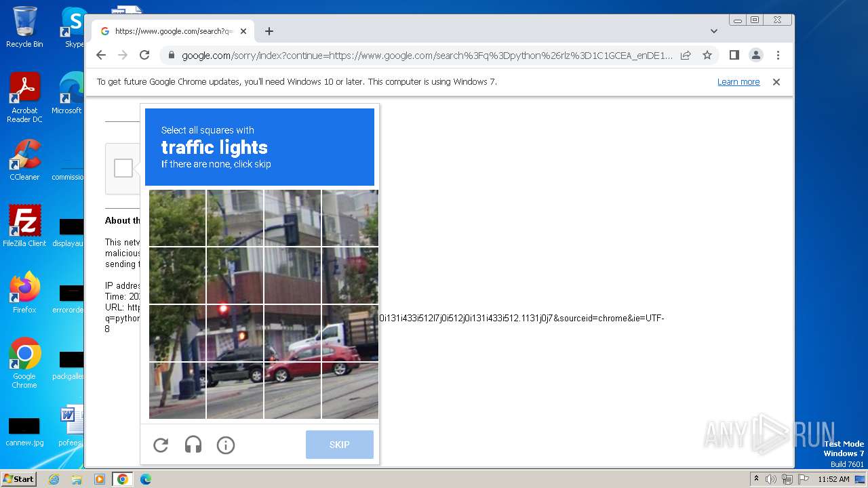Select the captcha square with the black car
The image size is (868, 488).
pos(235,390)
